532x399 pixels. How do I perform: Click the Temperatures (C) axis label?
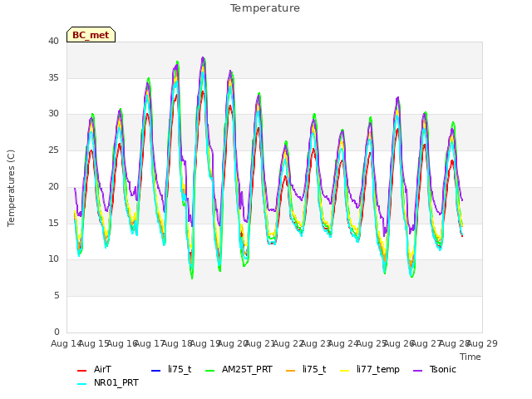click(x=11, y=188)
